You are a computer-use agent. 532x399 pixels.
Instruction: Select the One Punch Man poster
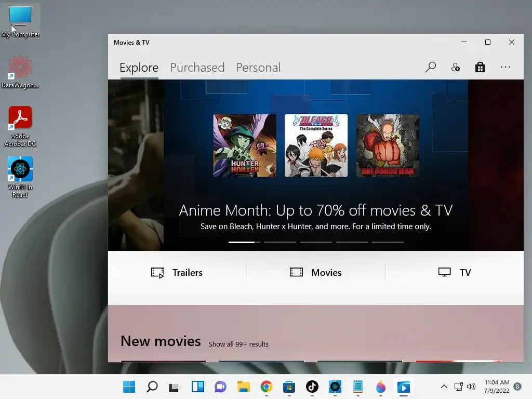click(x=388, y=145)
